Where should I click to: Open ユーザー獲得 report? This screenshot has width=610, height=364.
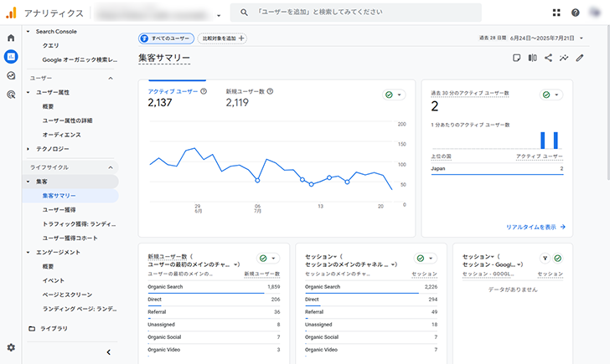click(x=59, y=210)
